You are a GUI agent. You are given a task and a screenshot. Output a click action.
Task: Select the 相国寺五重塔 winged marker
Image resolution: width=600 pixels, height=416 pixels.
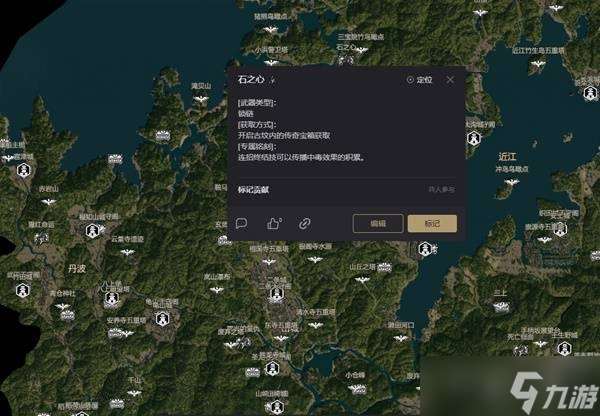(x=269, y=262)
